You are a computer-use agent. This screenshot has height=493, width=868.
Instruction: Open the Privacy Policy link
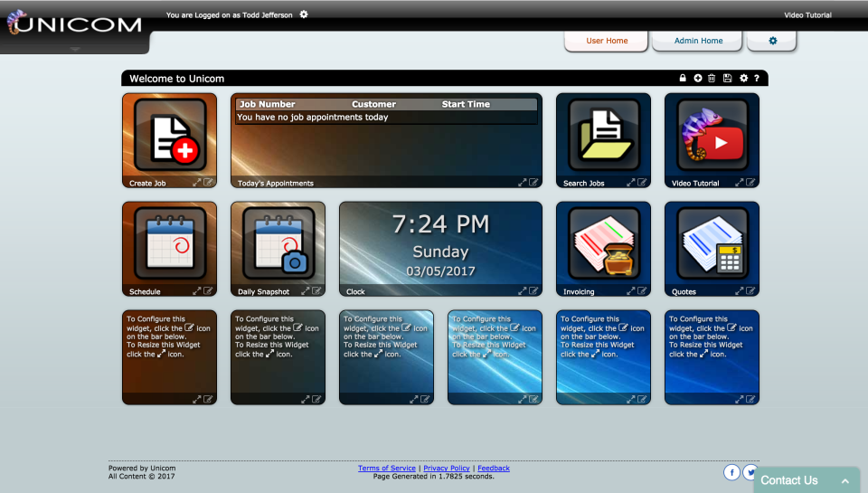446,468
